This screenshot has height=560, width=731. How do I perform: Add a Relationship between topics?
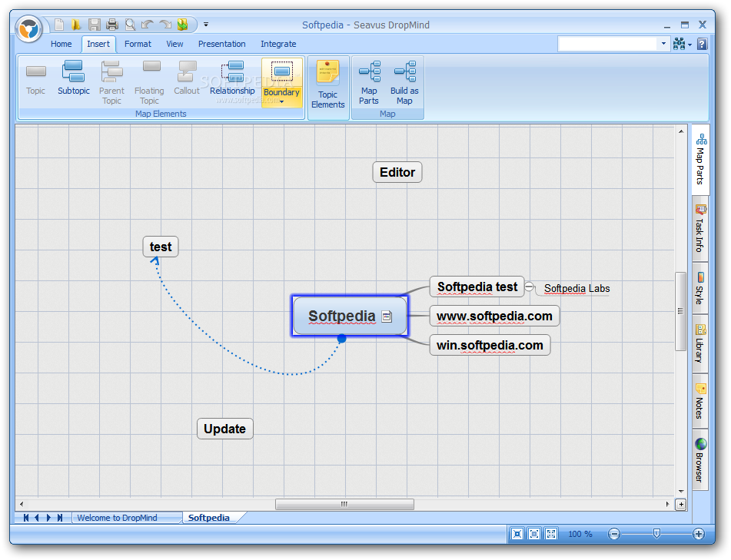(232, 78)
